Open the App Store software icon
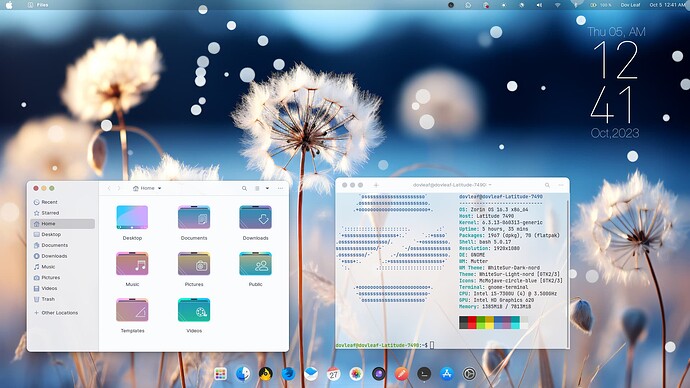690x388 pixels. click(x=447, y=374)
